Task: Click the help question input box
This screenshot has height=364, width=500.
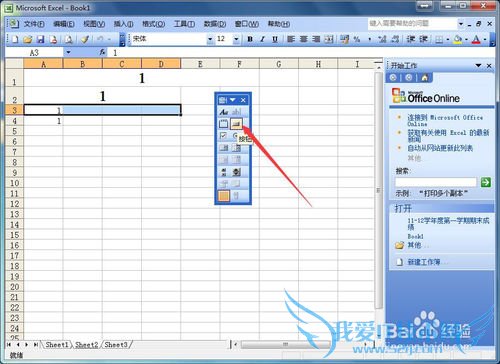Action: [x=413, y=24]
